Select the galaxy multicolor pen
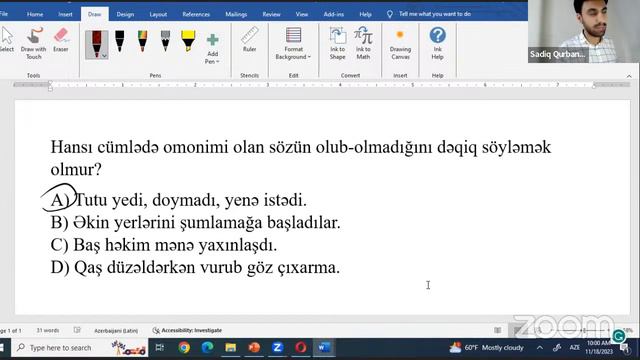This screenshot has height=360, width=640. coord(142,42)
